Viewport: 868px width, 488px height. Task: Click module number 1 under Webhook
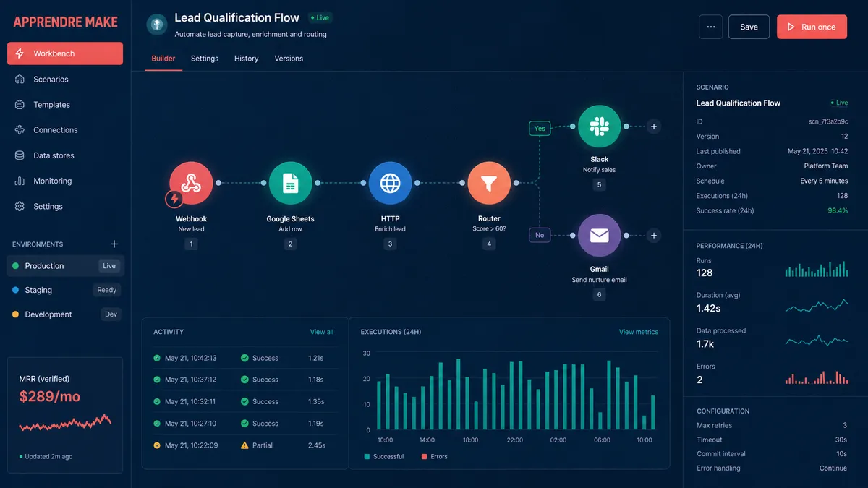[x=191, y=244]
